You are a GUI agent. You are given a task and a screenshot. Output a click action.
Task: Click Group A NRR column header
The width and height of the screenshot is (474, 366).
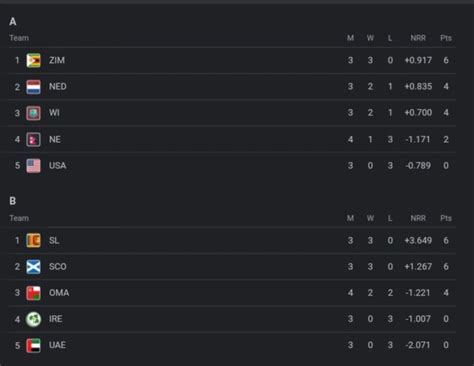418,38
